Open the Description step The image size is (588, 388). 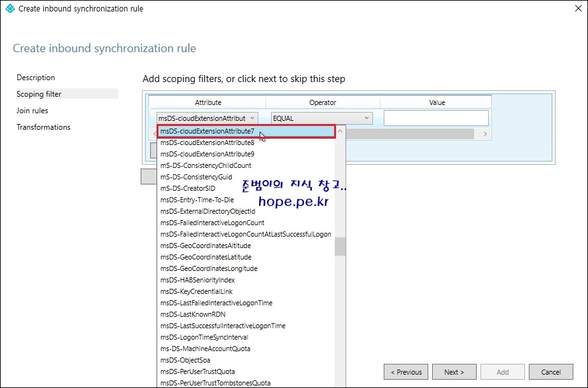tap(36, 78)
